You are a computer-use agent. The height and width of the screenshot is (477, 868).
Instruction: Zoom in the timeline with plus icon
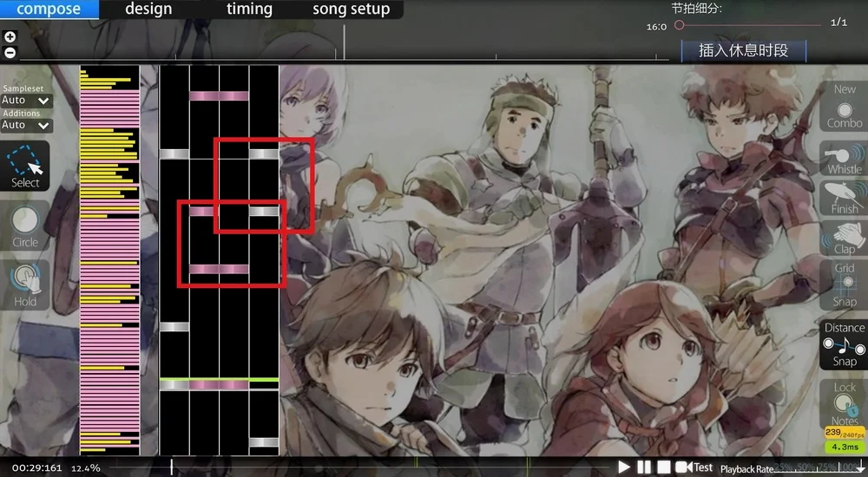10,37
